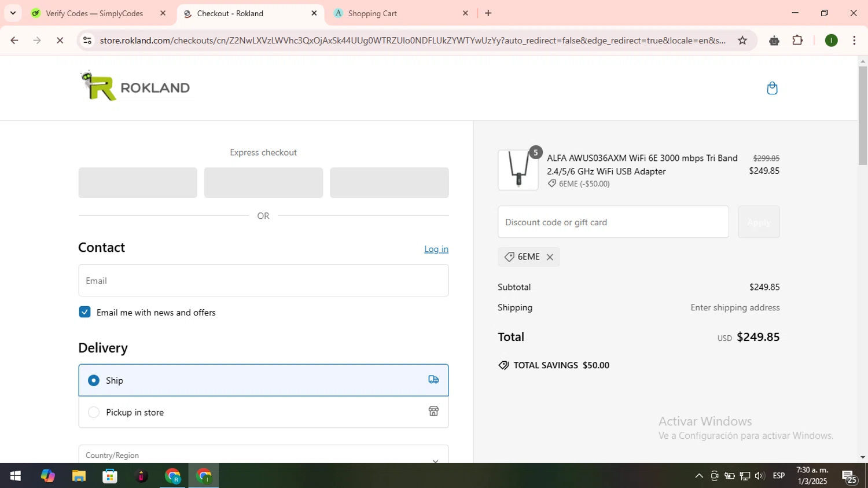The height and width of the screenshot is (488, 868).
Task: Open the browser extensions puzzle icon
Action: coord(797,40)
